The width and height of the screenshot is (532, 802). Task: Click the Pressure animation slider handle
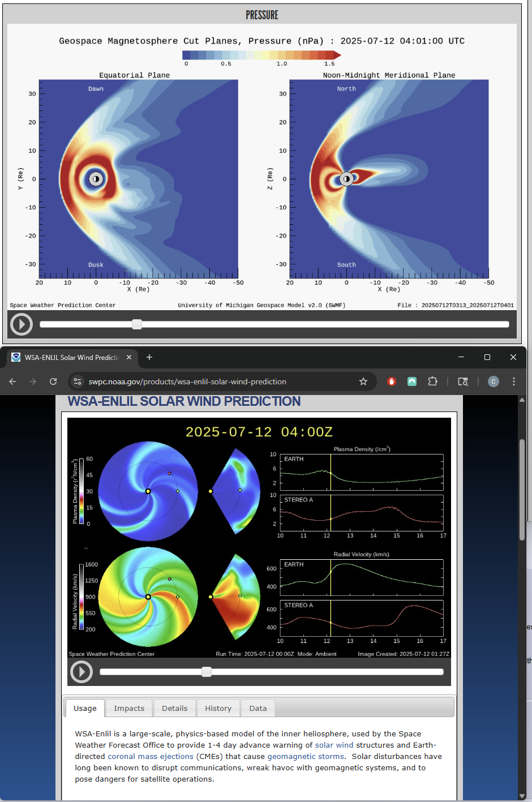137,324
